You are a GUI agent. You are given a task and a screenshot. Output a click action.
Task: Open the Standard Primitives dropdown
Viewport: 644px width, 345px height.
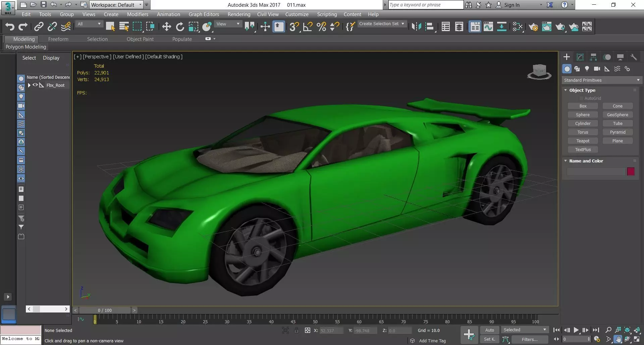(x=602, y=80)
